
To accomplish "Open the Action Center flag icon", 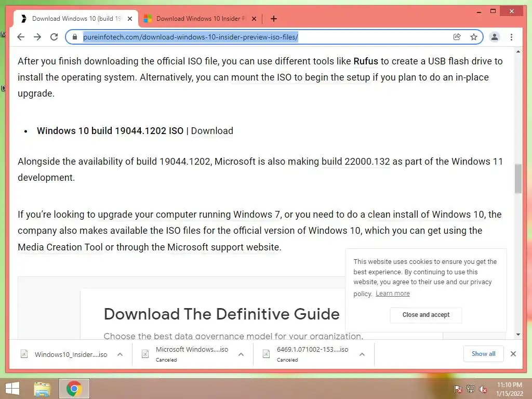I will pyautogui.click(x=458, y=389).
